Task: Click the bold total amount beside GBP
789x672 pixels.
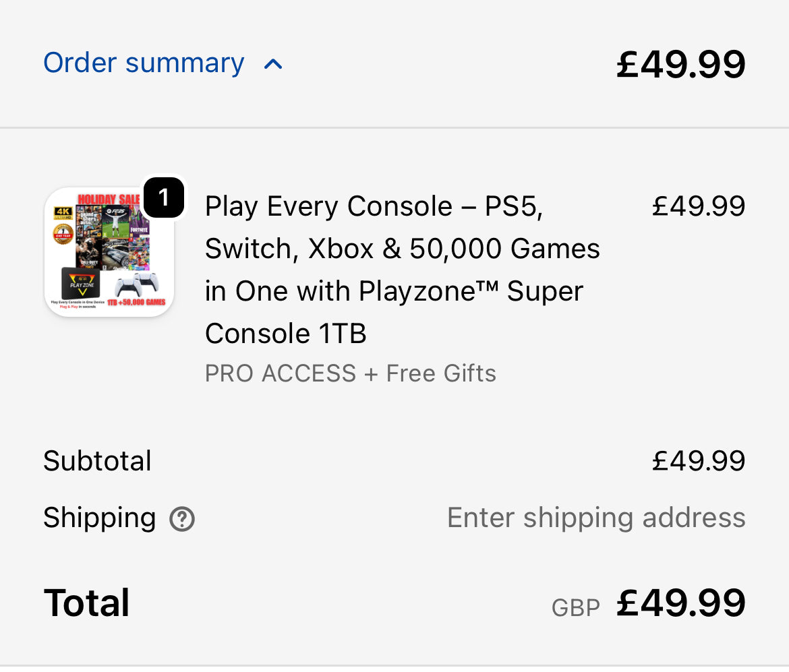Action: point(680,603)
